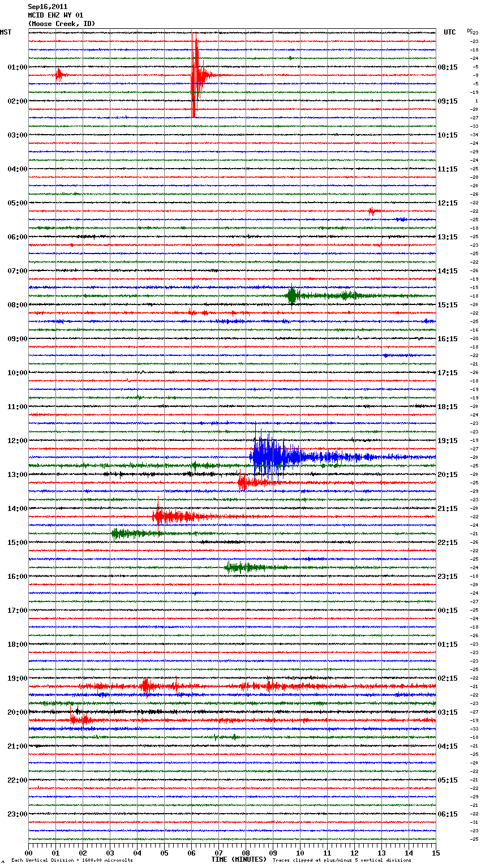Select the 20:00 MST time label
This screenshot has width=481, height=868.
pyautogui.click(x=17, y=712)
